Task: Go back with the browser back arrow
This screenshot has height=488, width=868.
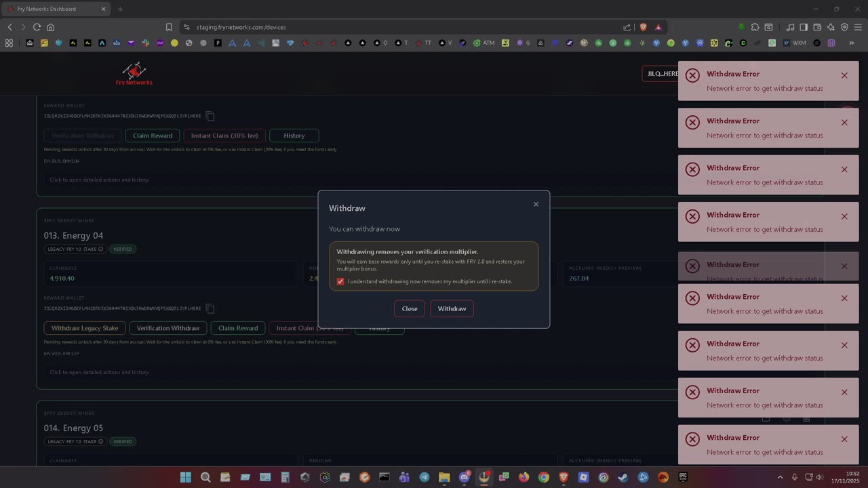Action: coord(9,27)
